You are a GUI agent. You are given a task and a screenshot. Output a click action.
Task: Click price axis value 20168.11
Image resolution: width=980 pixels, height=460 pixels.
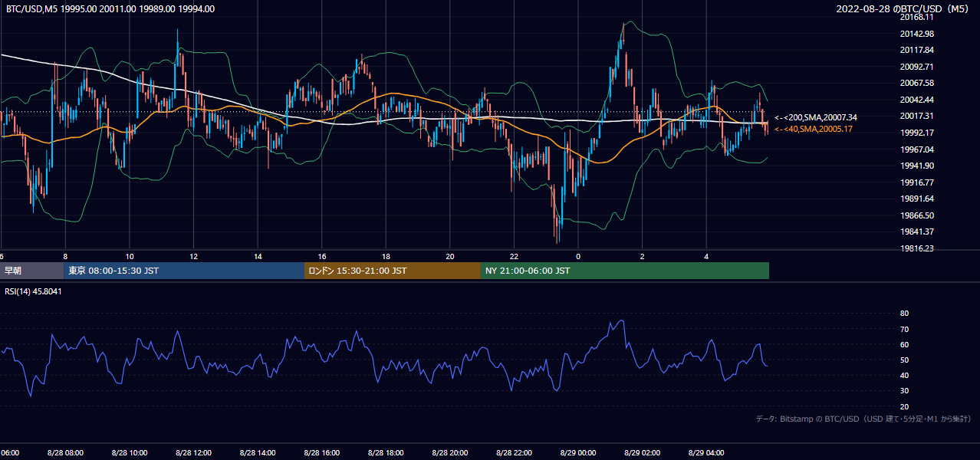[x=917, y=17]
